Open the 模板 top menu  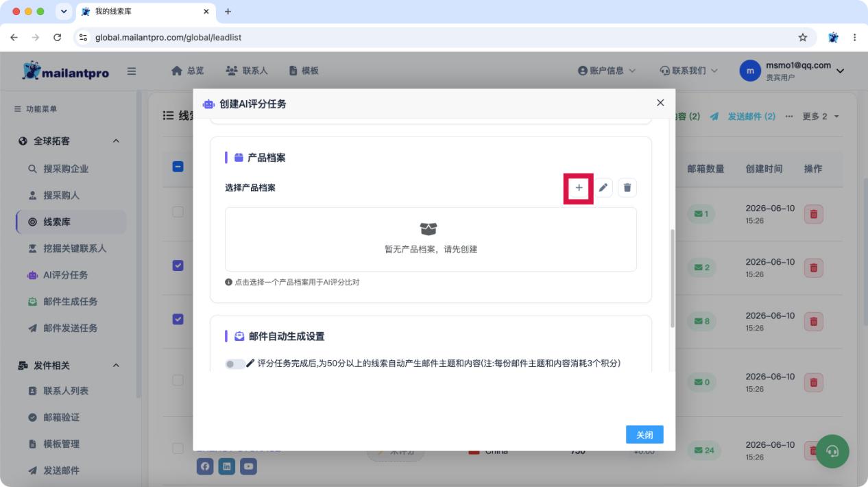point(304,71)
